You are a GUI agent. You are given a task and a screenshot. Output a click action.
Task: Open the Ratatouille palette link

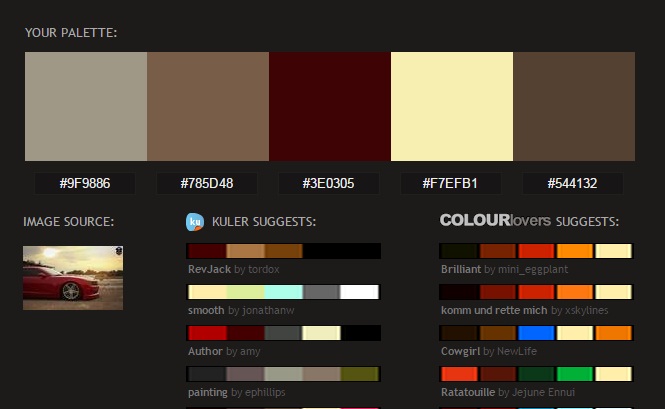point(468,392)
